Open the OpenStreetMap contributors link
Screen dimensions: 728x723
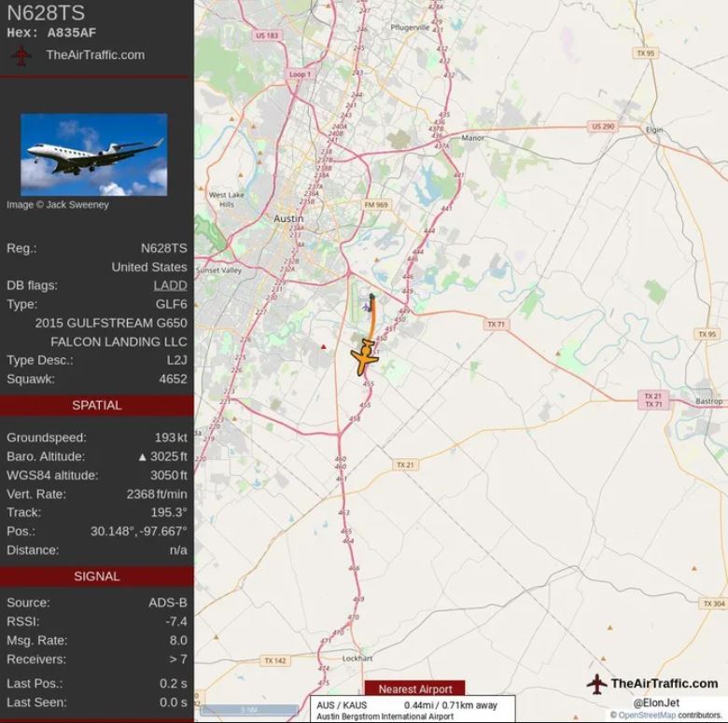tap(647, 715)
